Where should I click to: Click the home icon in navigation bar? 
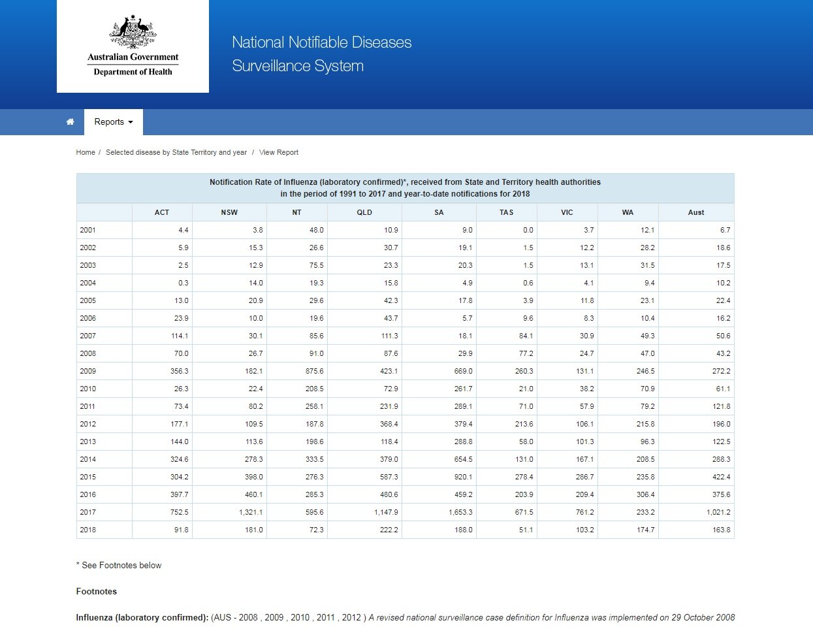click(71, 122)
